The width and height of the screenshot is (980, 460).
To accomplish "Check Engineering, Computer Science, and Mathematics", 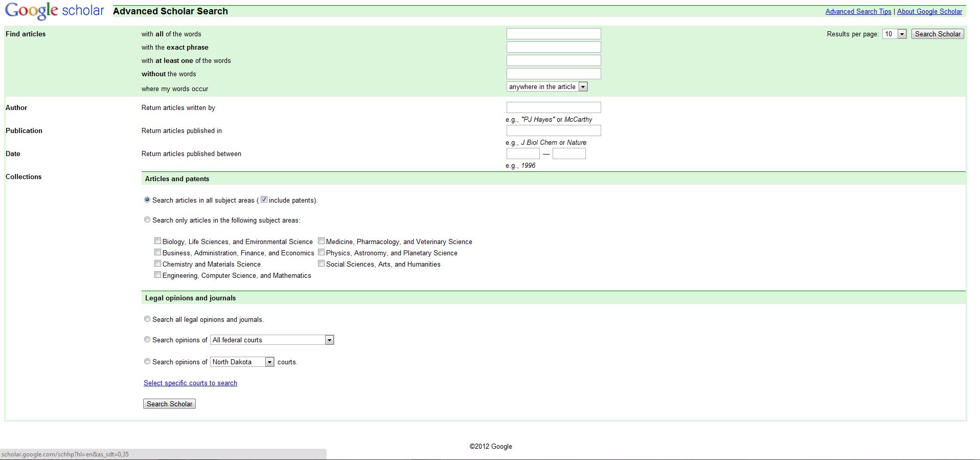I will pyautogui.click(x=157, y=275).
